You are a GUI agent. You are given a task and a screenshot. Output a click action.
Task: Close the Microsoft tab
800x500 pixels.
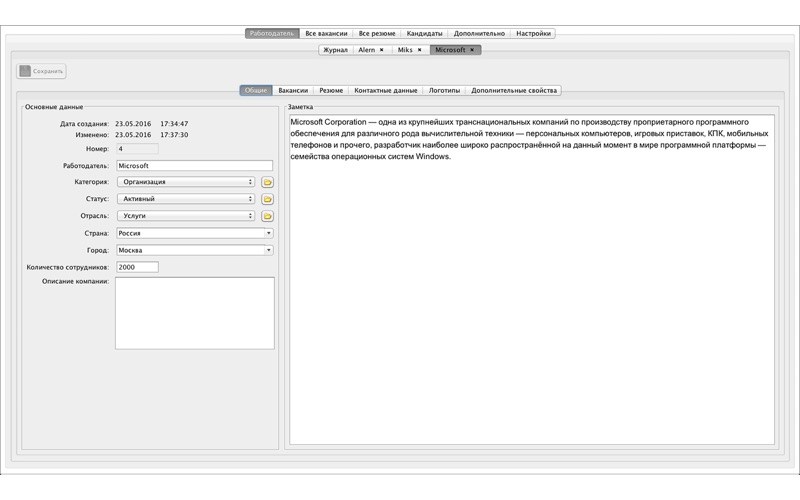pyautogui.click(x=472, y=50)
